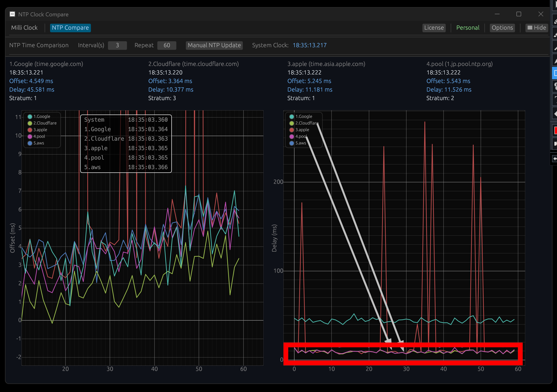This screenshot has height=392, width=557.
Task: Pick the red color swatch in side toolbar
Action: (x=555, y=130)
